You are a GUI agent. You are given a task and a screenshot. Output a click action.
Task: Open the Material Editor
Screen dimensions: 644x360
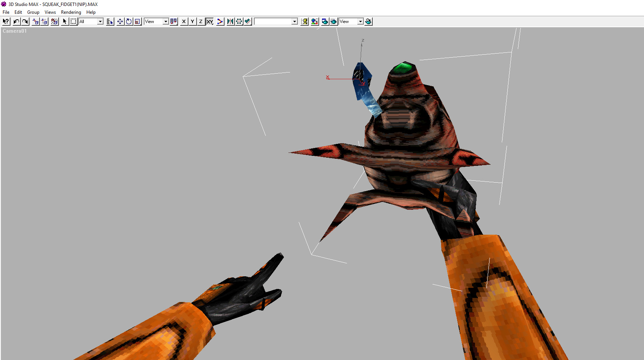(x=315, y=21)
